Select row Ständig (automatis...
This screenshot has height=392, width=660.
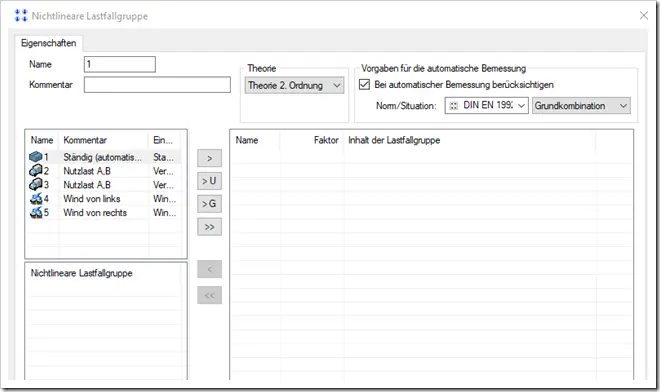[104, 157]
